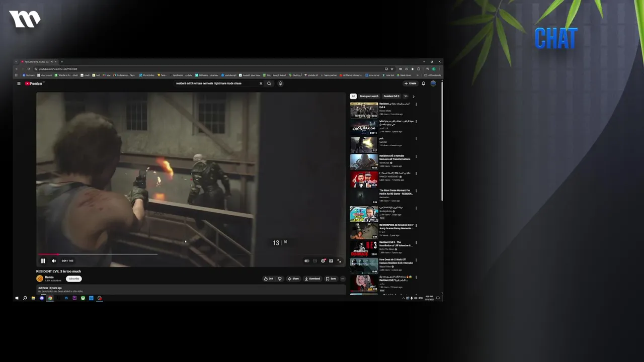The image size is (644, 362).
Task: Mute the video using the speaker icon
Action: 54,261
